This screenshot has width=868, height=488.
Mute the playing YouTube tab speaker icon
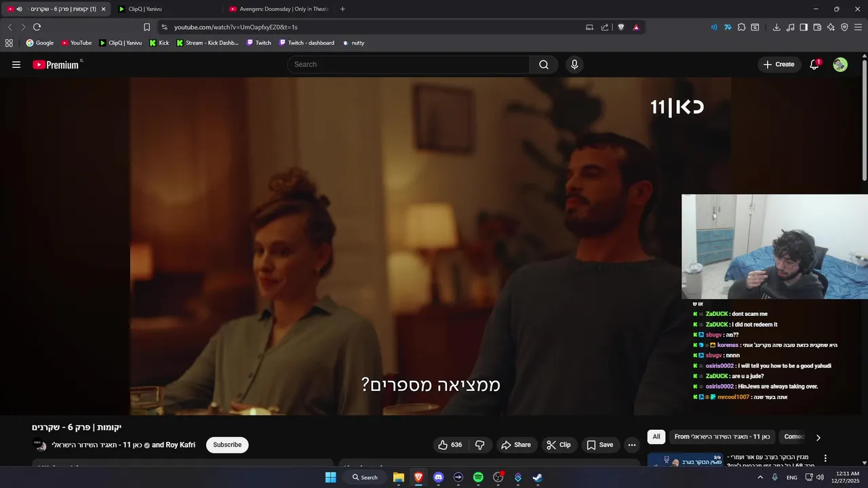click(x=19, y=9)
